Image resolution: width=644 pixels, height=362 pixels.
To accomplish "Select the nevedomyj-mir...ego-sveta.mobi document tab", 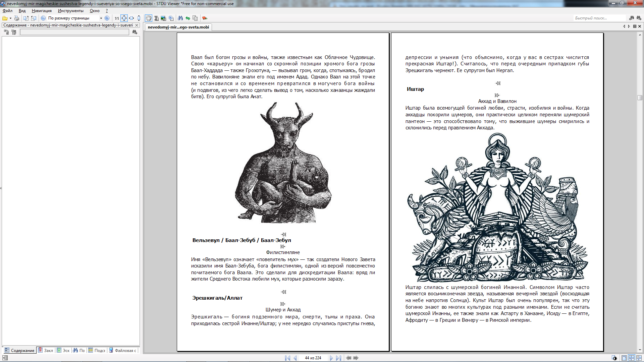I will click(178, 27).
